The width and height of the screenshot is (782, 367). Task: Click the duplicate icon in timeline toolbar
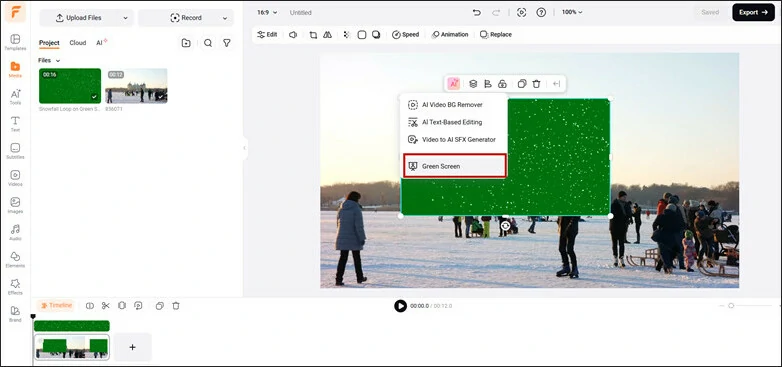[x=160, y=306]
